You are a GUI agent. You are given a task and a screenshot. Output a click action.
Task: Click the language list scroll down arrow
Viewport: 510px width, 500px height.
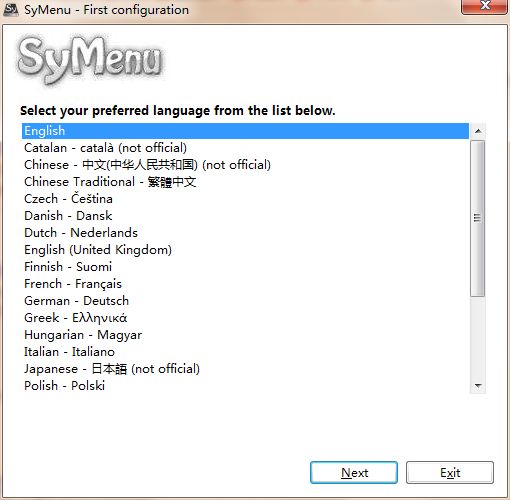[x=478, y=386]
